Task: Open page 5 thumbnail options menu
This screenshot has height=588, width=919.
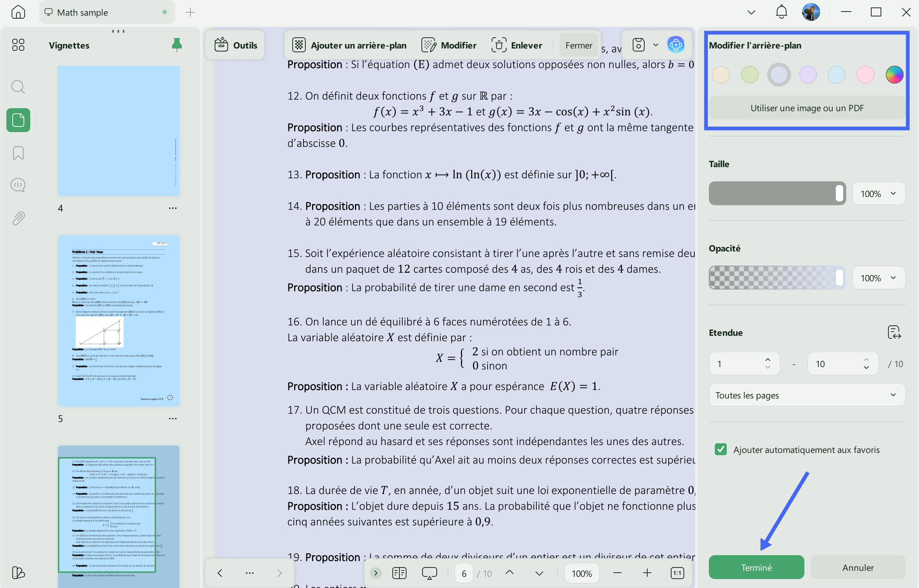Action: tap(173, 419)
